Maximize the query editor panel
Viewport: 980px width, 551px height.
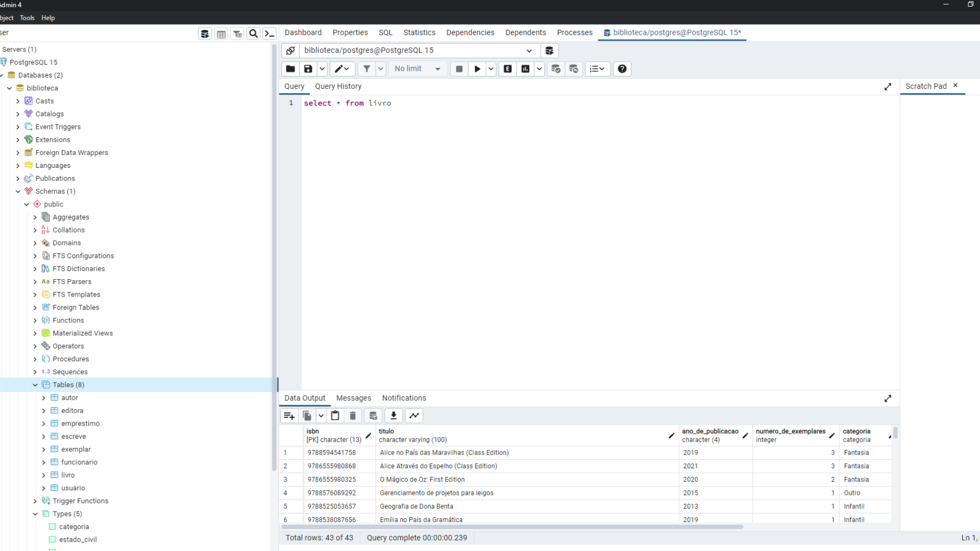pyautogui.click(x=888, y=87)
